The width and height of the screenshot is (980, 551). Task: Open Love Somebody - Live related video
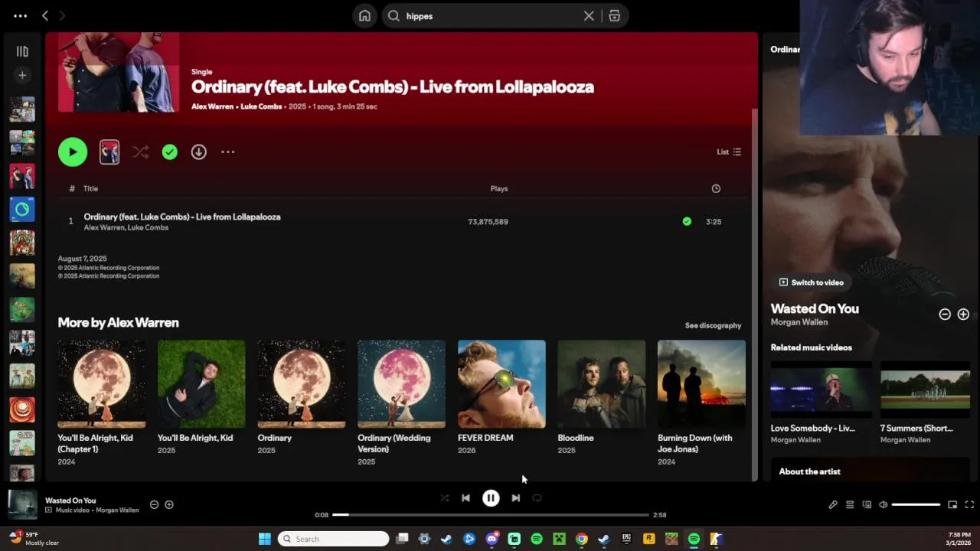(x=821, y=403)
